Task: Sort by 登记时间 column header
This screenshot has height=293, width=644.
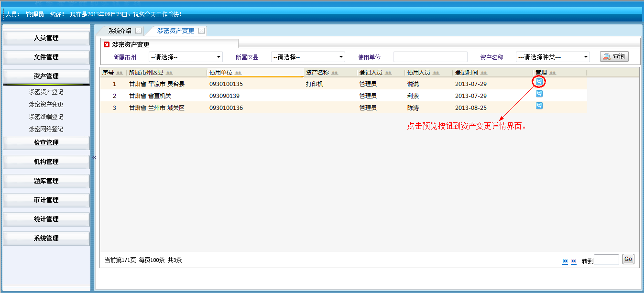Action: 493,73
